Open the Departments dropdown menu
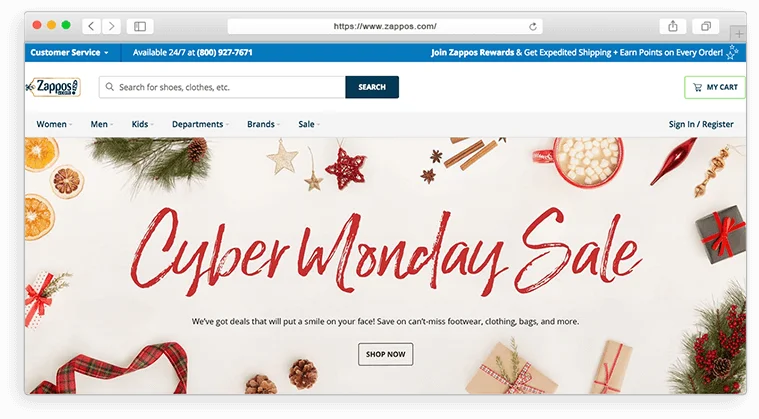This screenshot has height=419, width=759. tap(200, 124)
